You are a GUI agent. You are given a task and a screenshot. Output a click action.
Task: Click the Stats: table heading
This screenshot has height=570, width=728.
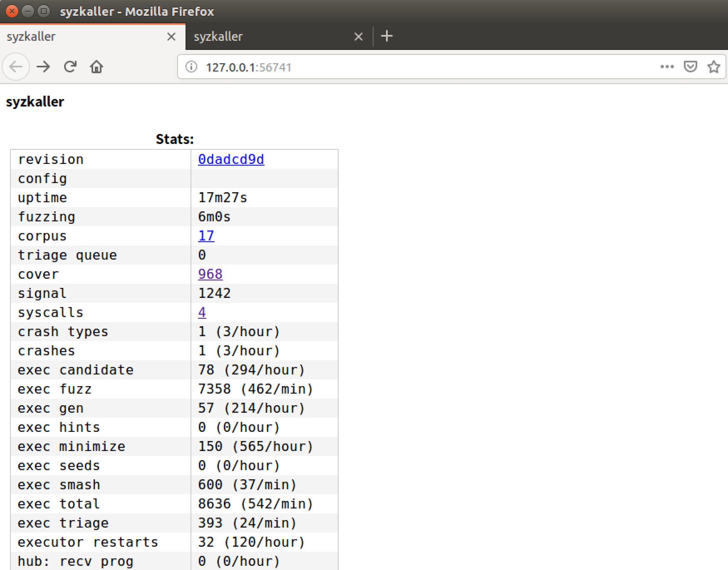click(175, 139)
